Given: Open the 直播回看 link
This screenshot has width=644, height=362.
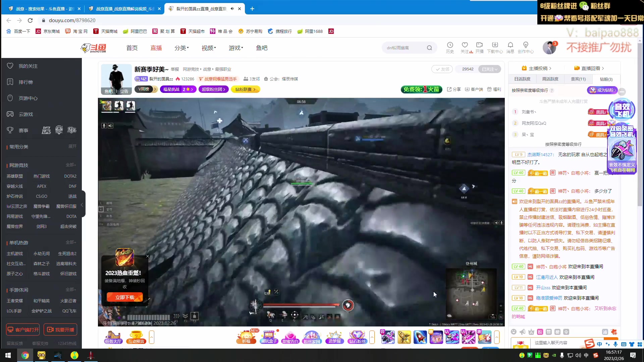Looking at the screenshot, I should (x=589, y=68).
